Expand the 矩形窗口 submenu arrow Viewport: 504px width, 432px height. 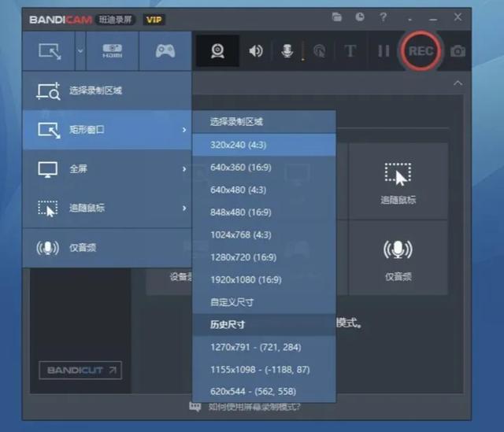point(184,130)
